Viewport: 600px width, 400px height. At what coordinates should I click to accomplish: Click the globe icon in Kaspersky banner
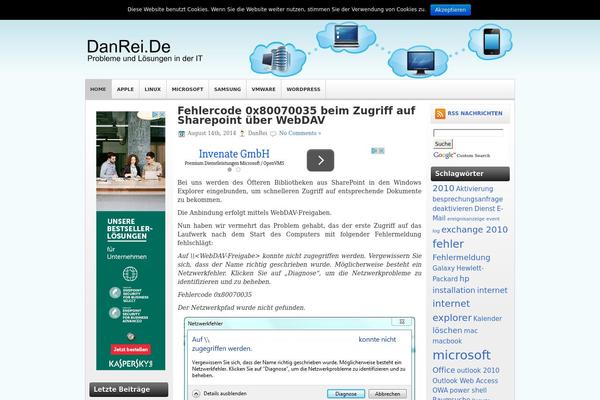click(130, 274)
